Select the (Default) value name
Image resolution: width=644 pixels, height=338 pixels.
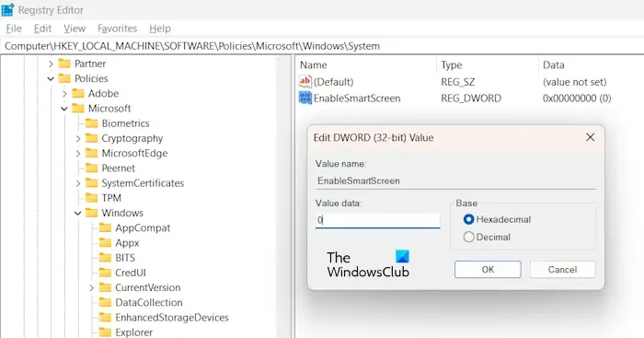pos(333,82)
